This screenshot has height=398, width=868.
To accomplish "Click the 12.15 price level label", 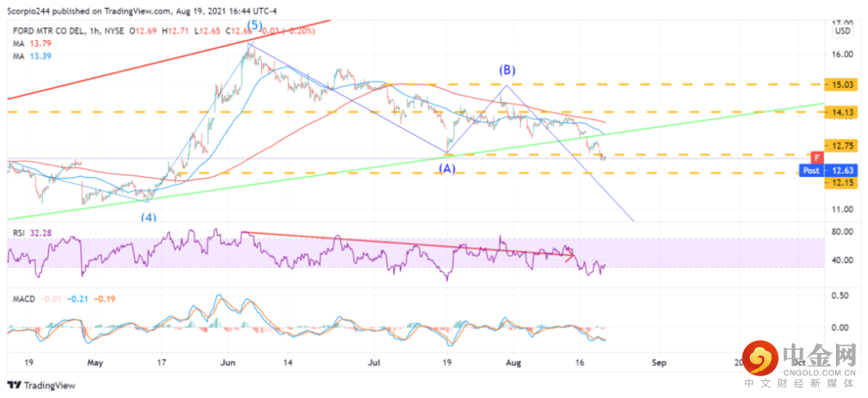I will pyautogui.click(x=840, y=183).
